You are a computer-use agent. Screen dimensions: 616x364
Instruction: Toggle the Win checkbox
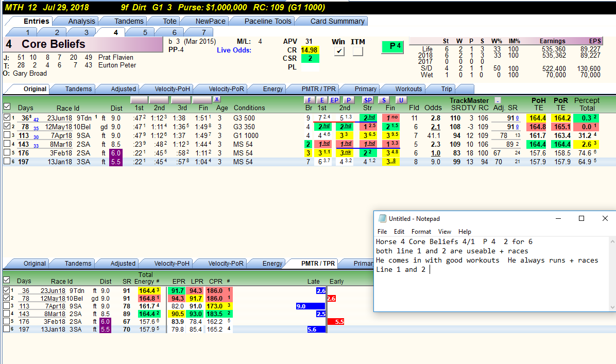click(x=339, y=51)
